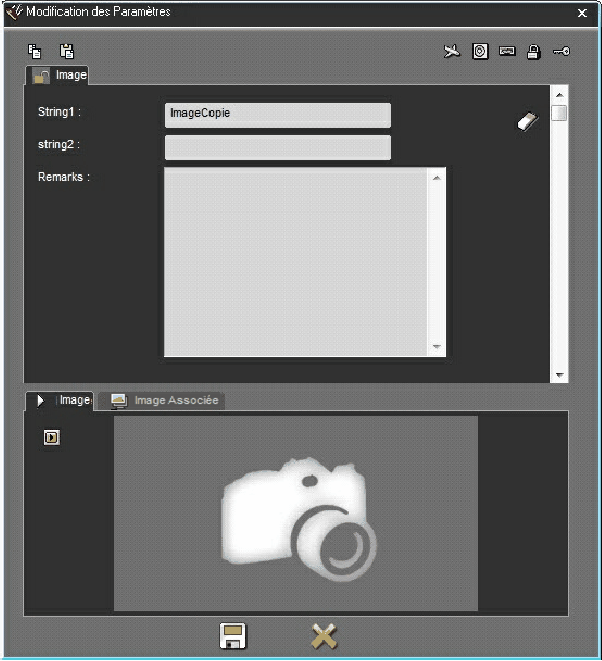The height and width of the screenshot is (661, 602).
Task: Click the key icon
Action: tap(561, 51)
